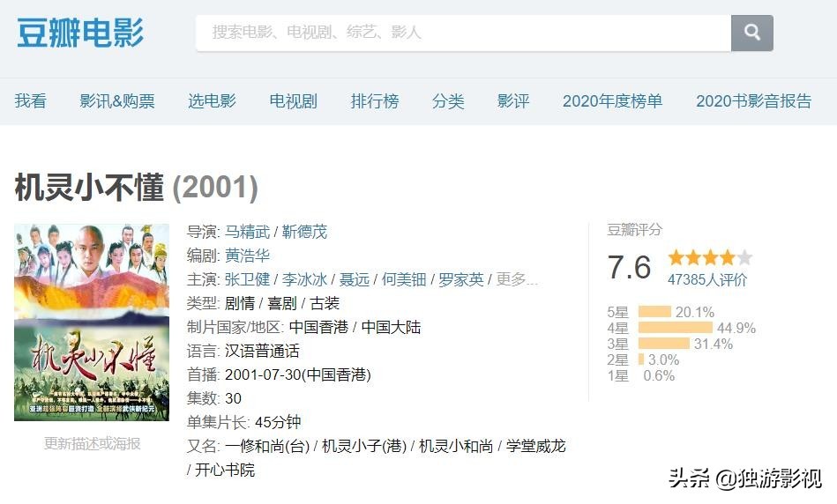Open the 排行榜 rankings page
Screen dimensions: 837x504
pyautogui.click(x=374, y=101)
